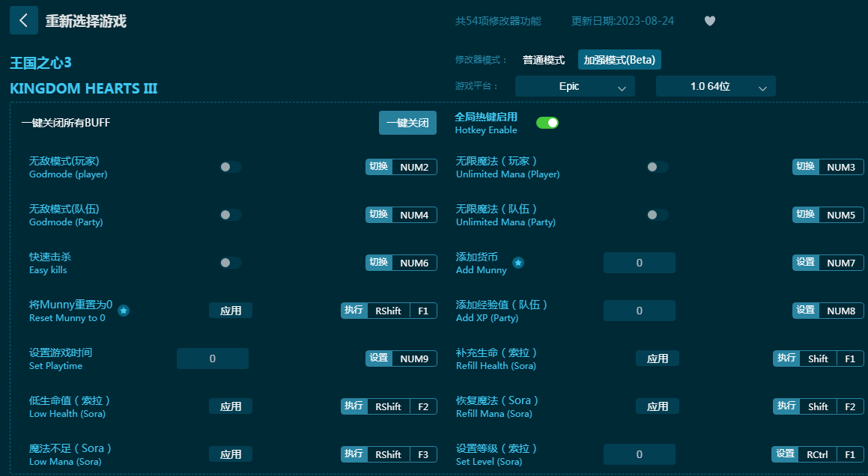Click the Set Playtime value field
The height and width of the screenshot is (476, 868).
(x=213, y=358)
